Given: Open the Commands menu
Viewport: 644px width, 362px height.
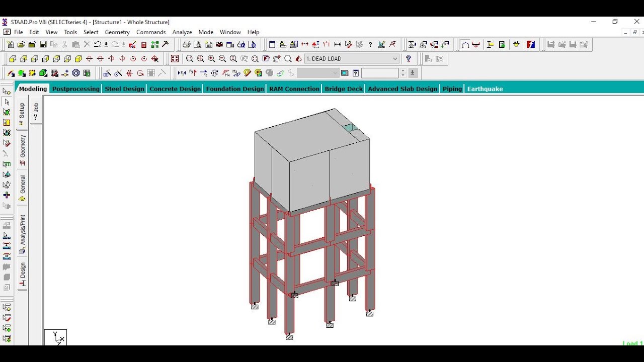Looking at the screenshot, I should [151, 32].
